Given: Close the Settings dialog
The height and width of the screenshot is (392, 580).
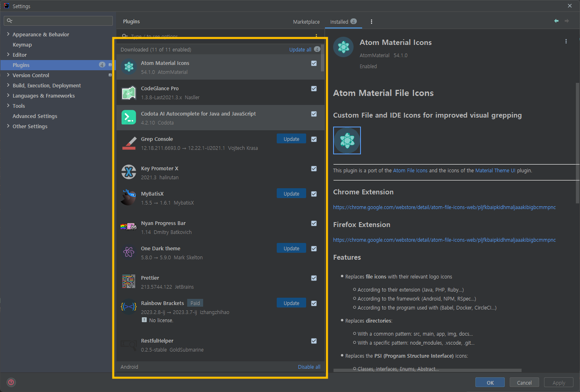Looking at the screenshot, I should 570,6.
